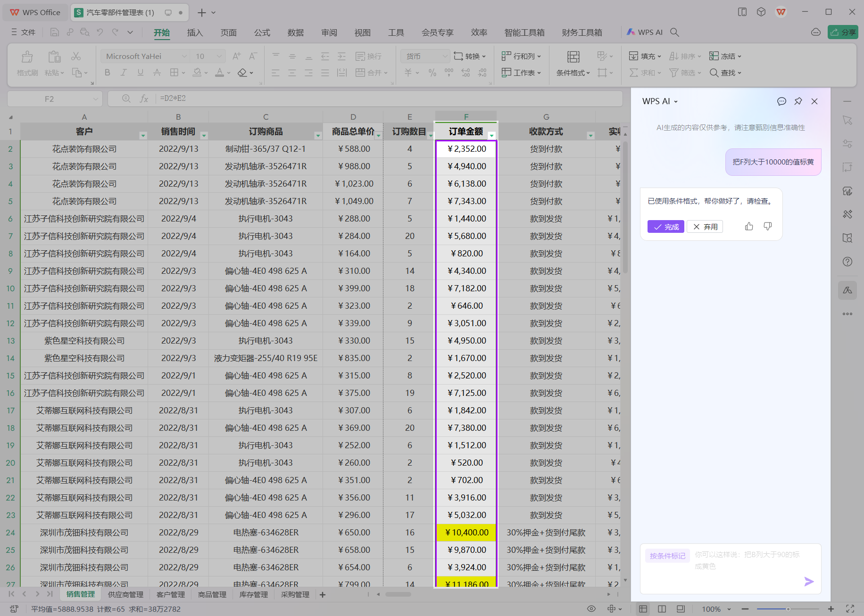Toggle underline formatting
864x616 pixels.
tap(140, 73)
